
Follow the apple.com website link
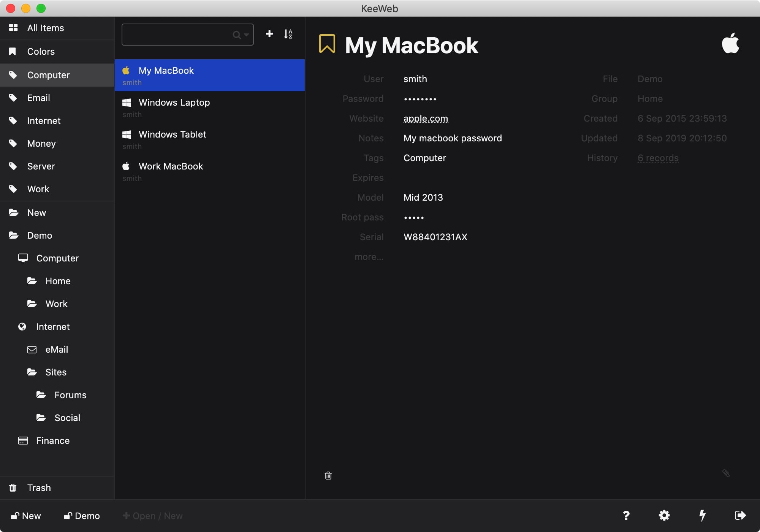[x=425, y=118]
